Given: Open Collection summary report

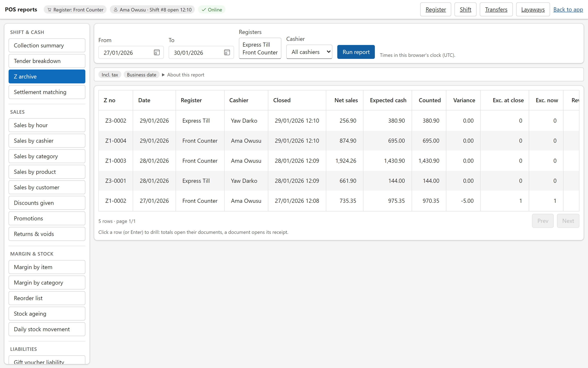Looking at the screenshot, I should coord(47,46).
